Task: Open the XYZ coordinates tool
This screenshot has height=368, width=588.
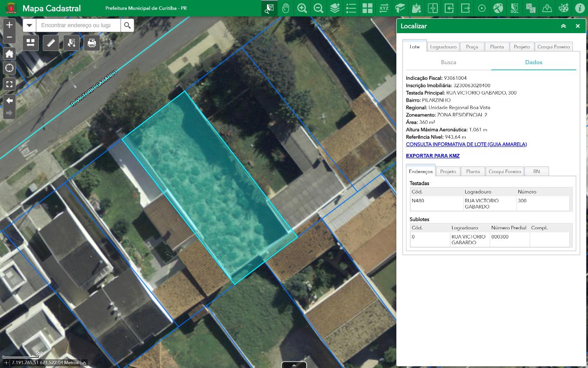Action: [x=384, y=8]
